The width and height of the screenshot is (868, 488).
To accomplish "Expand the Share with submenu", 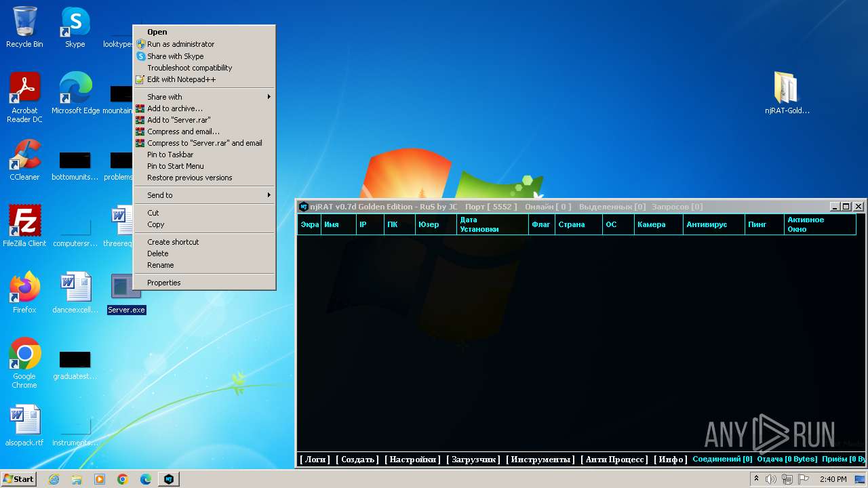I will tap(204, 97).
